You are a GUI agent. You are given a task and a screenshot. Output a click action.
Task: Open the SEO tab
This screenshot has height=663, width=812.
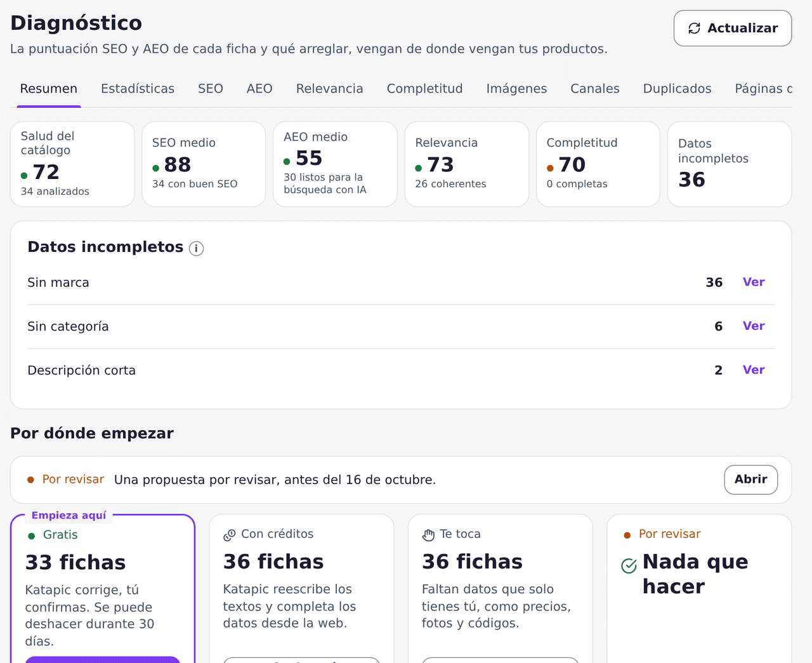click(211, 89)
